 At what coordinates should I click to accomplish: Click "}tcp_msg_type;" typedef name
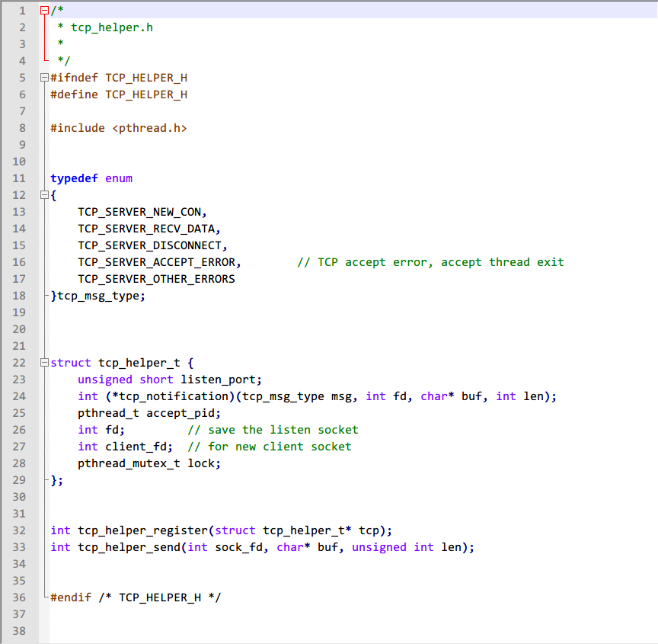97,296
